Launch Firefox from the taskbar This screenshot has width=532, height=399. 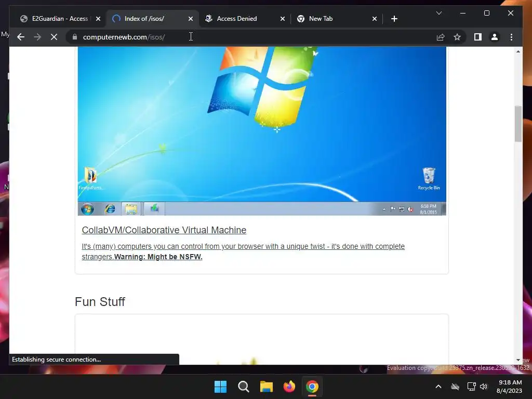(x=289, y=387)
